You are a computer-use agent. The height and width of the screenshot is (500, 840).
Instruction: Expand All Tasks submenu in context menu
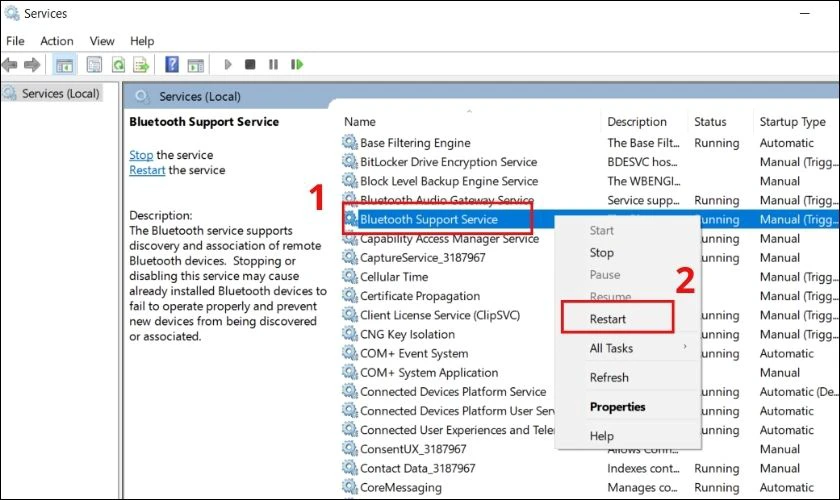pos(627,348)
